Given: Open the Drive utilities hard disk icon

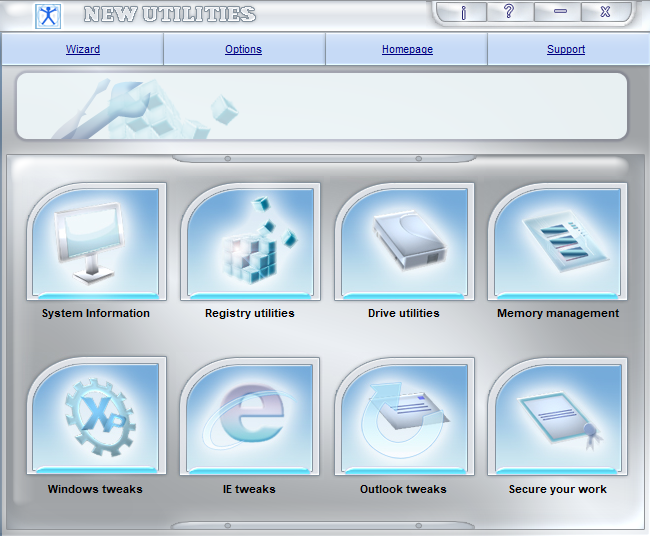Looking at the screenshot, I should click(404, 242).
